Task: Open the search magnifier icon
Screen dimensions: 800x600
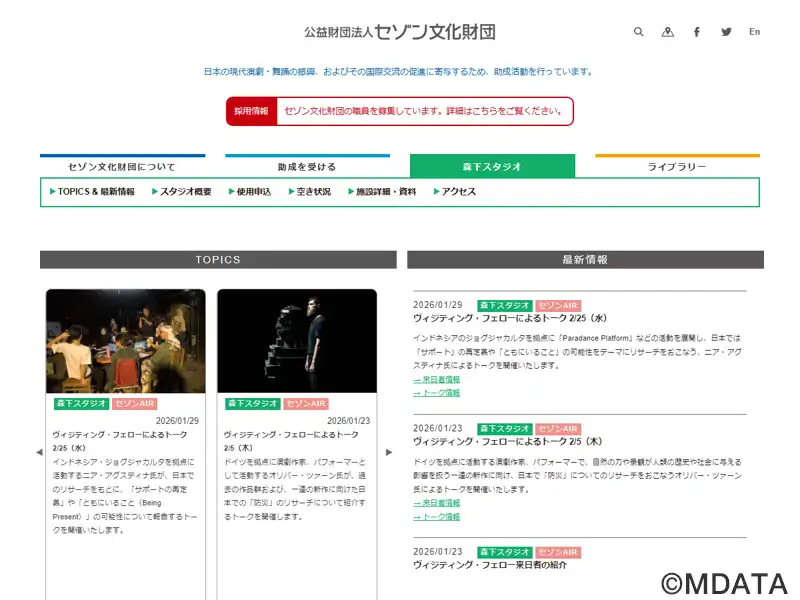Action: 639,32
